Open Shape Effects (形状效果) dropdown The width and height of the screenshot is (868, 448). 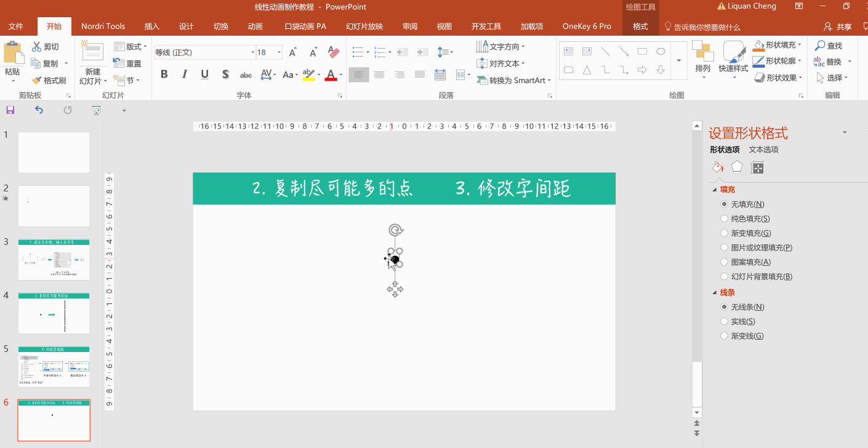point(778,78)
